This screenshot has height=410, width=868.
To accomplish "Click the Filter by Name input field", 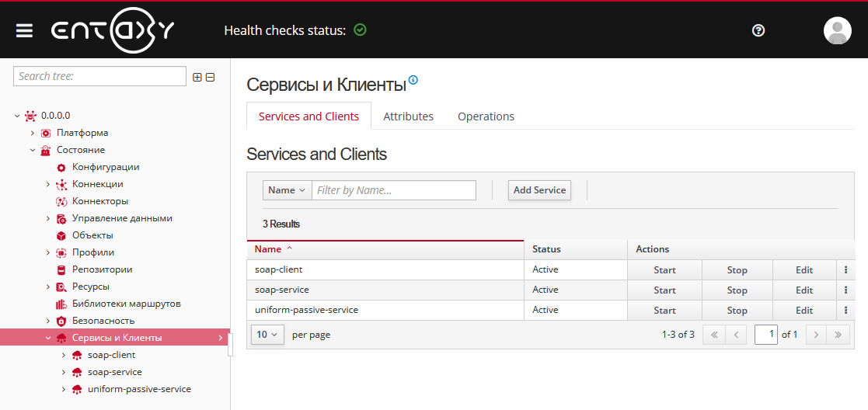I will (x=394, y=189).
